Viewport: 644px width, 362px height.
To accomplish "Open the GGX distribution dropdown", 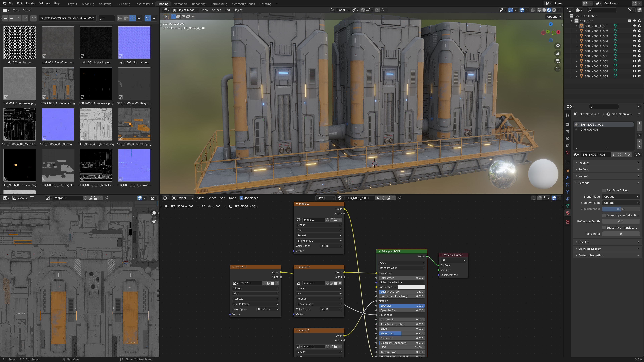I will (401, 263).
